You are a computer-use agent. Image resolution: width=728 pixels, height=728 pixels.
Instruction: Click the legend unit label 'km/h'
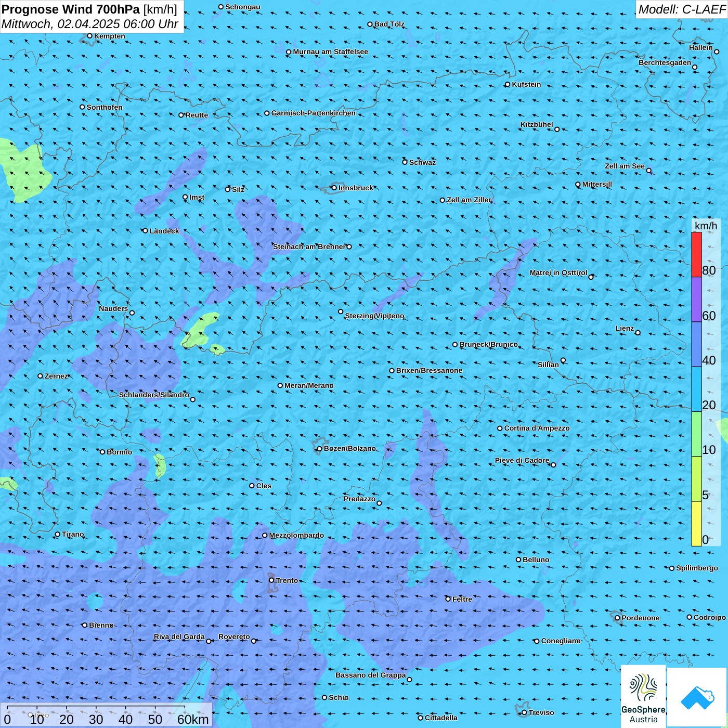[x=706, y=225]
